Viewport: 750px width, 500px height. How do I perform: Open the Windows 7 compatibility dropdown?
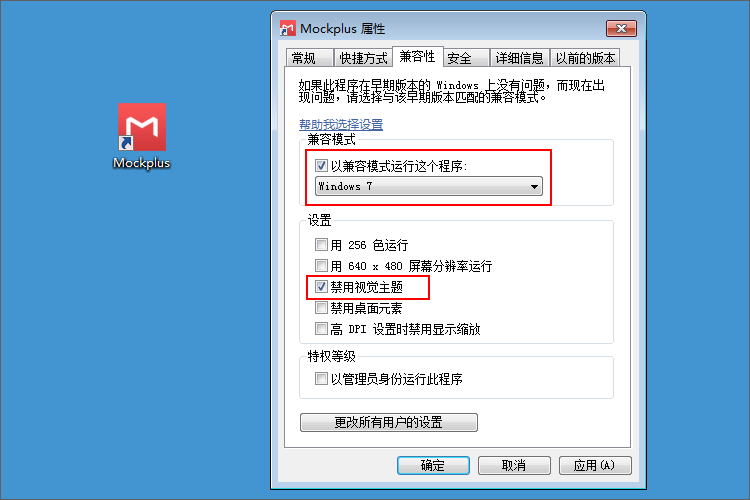pyautogui.click(x=429, y=186)
